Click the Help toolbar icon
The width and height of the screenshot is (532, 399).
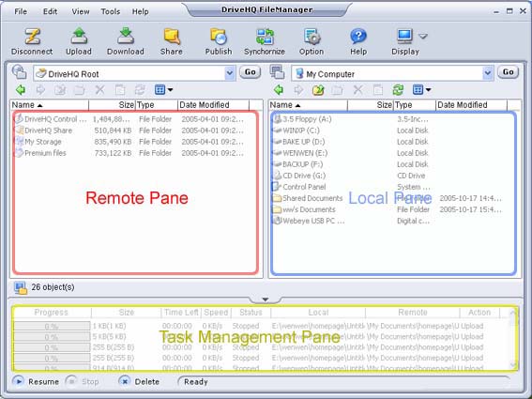click(x=358, y=37)
